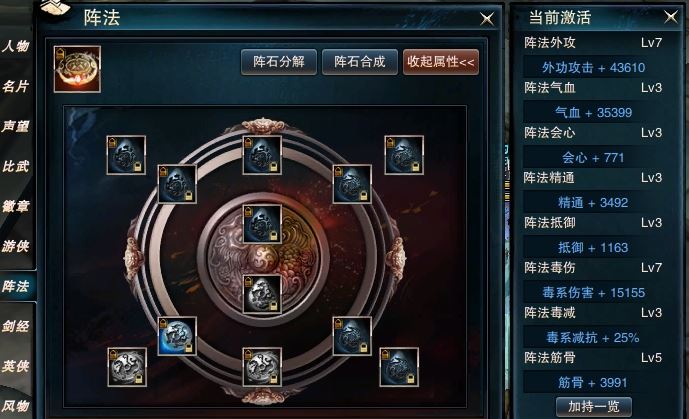Image resolution: width=689 pixels, height=419 pixels.
Task: Switch to the 人物 character tab
Action: point(16,46)
